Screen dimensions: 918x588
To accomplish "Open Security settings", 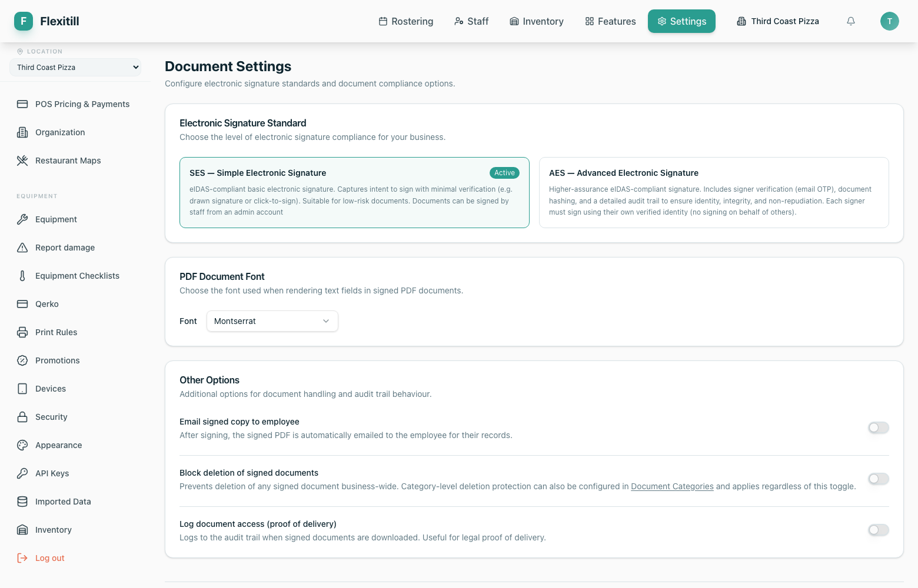I will (x=75, y=417).
